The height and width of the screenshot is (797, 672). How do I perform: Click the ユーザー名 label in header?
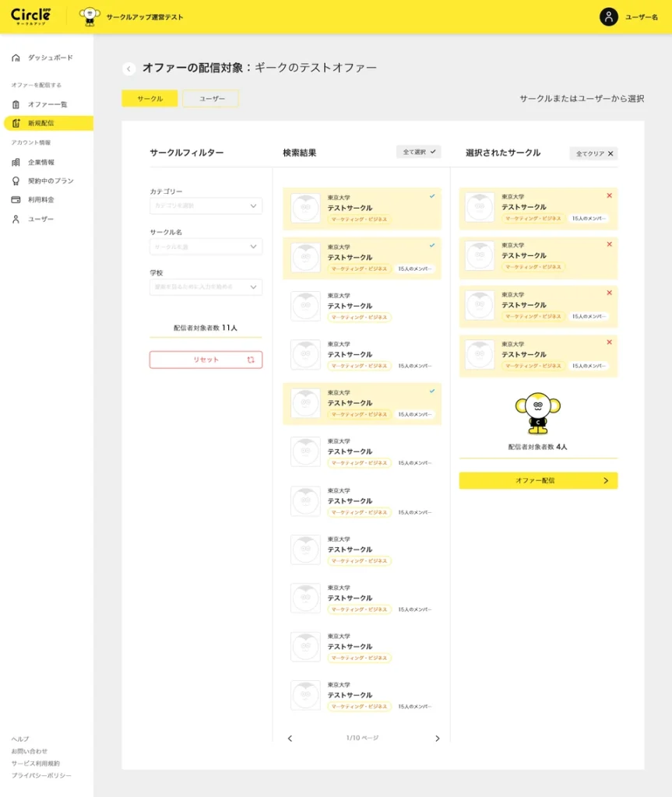click(x=641, y=17)
